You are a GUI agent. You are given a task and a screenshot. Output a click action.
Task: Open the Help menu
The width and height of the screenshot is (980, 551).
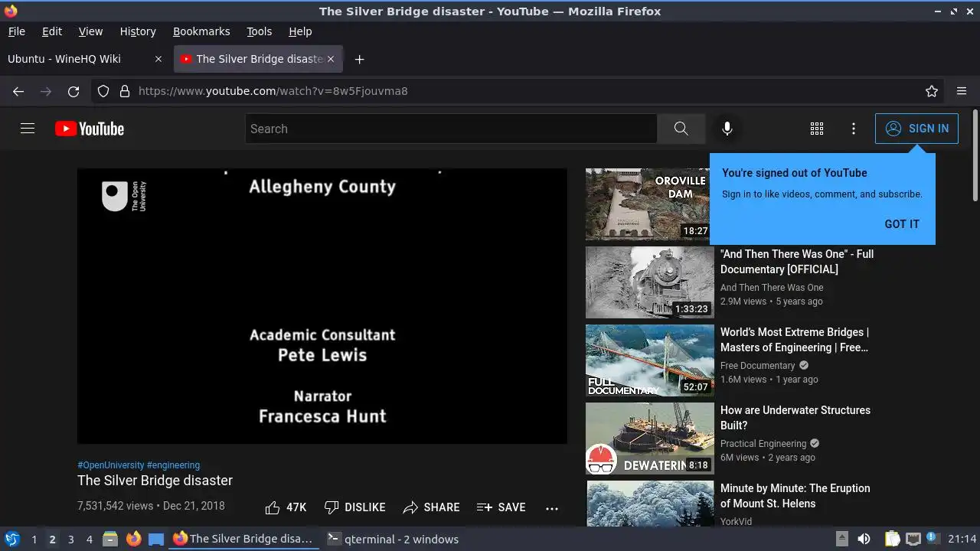tap(300, 31)
